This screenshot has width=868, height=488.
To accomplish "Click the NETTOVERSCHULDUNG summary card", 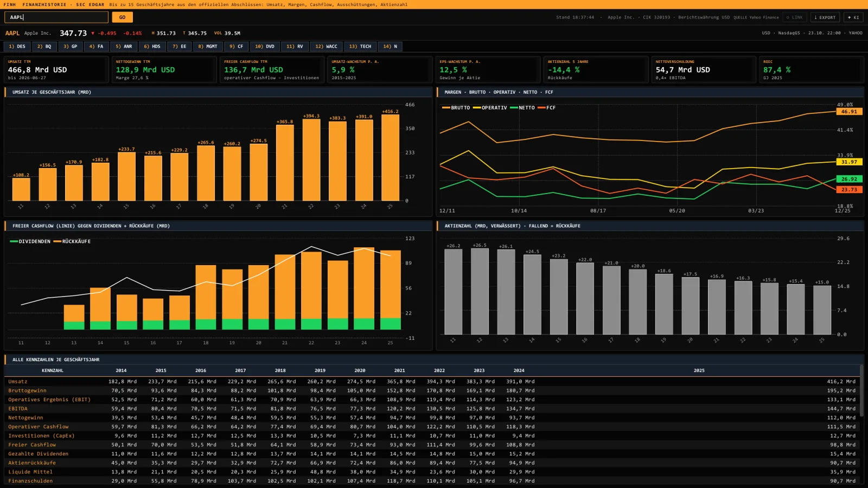I will [704, 70].
